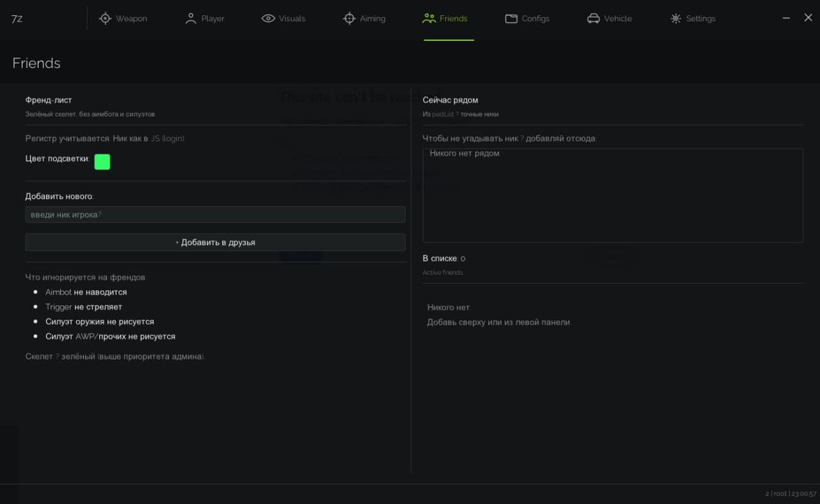This screenshot has width=820, height=504.
Task: Select the Configs tab text
Action: [536, 19]
